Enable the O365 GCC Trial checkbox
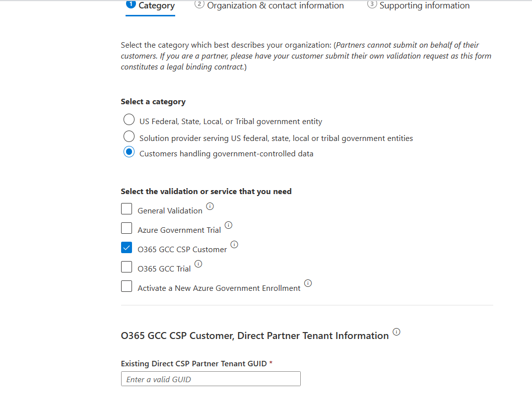The width and height of the screenshot is (532, 406). point(127,267)
